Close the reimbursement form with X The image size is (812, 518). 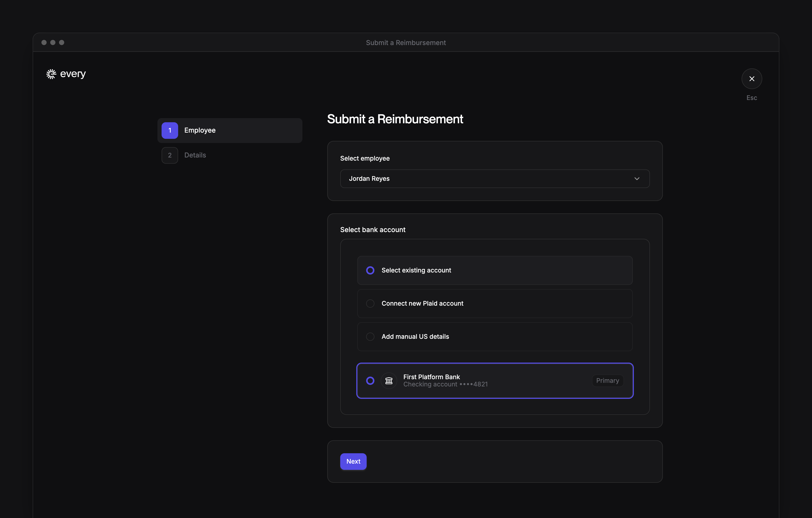tap(752, 78)
